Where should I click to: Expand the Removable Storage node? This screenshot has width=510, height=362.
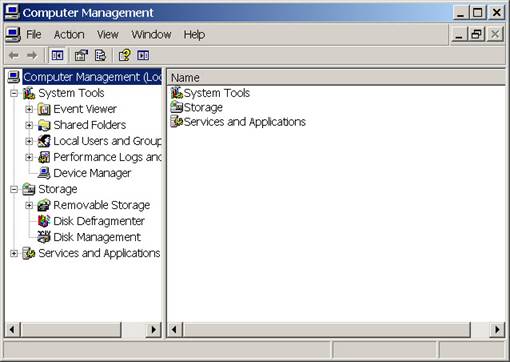tap(29, 205)
